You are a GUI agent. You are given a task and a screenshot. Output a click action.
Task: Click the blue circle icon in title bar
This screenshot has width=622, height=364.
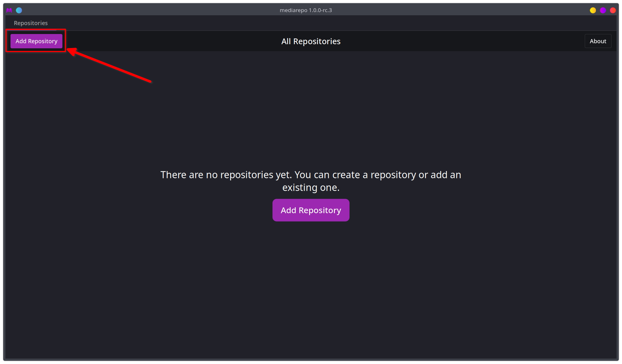pyautogui.click(x=19, y=10)
